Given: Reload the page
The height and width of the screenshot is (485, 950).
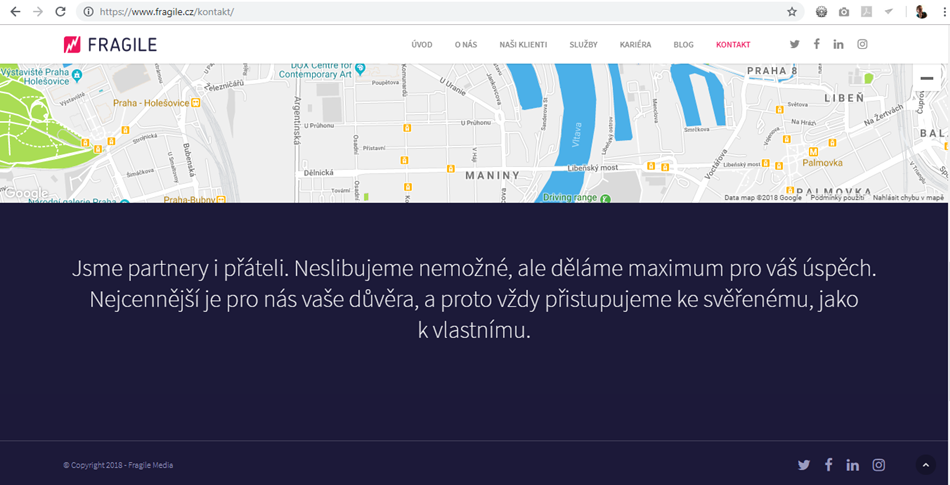Looking at the screenshot, I should click(x=60, y=12).
